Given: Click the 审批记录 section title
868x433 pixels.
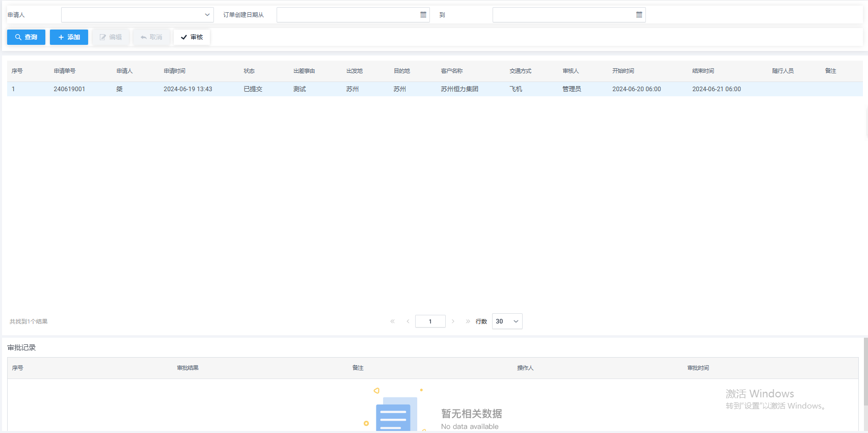Looking at the screenshot, I should pyautogui.click(x=22, y=348).
